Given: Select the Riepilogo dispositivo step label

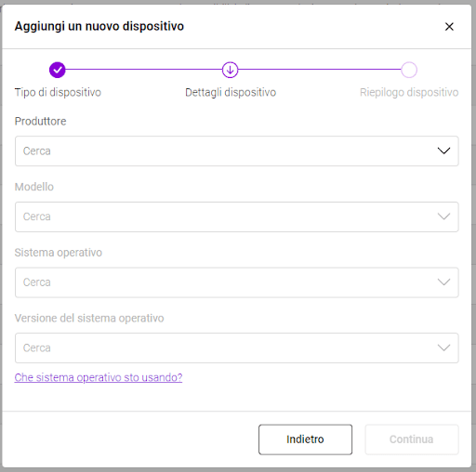Looking at the screenshot, I should coord(409,92).
